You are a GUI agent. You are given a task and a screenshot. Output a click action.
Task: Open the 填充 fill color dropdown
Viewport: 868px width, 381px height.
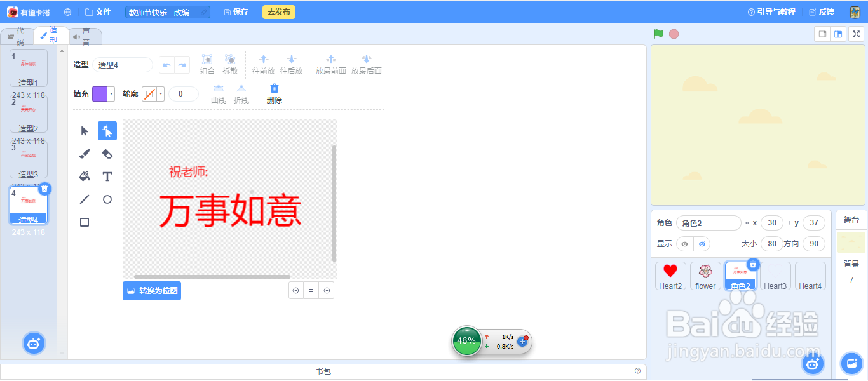(x=111, y=92)
